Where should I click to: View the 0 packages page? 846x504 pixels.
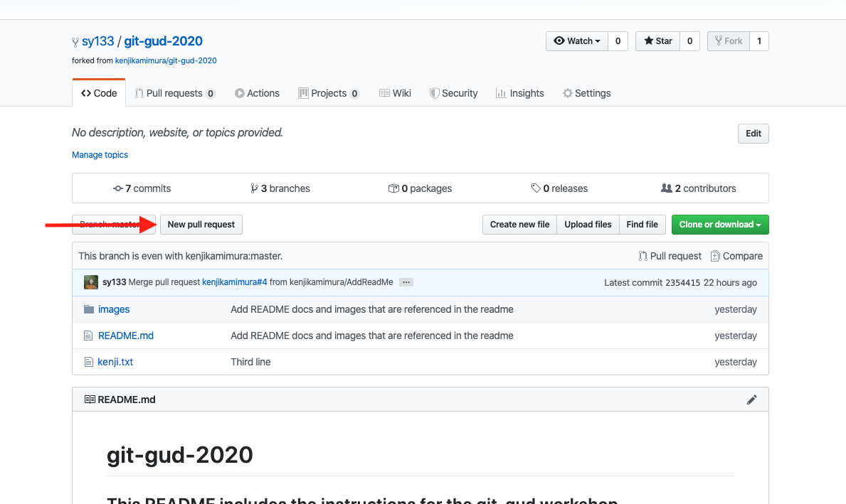pyautogui.click(x=420, y=188)
